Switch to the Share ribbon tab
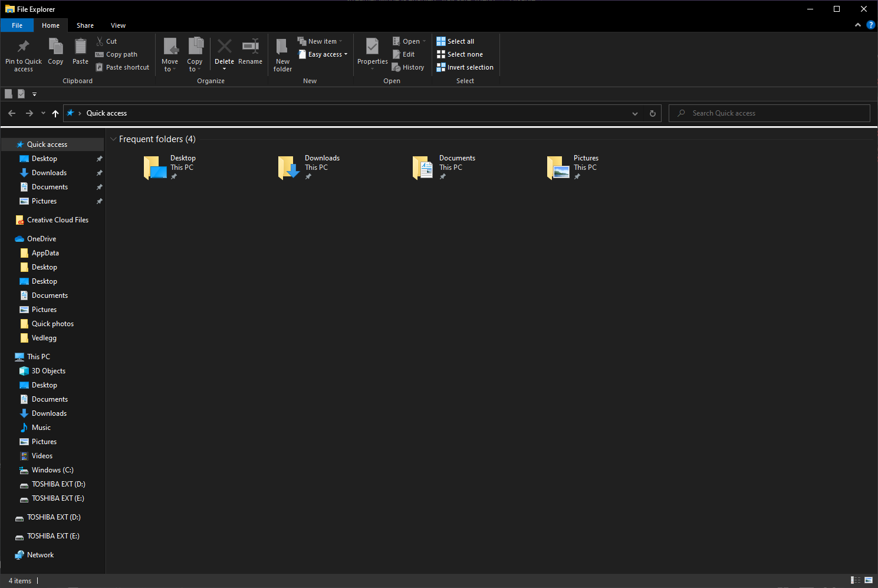This screenshot has height=588, width=878. [x=85, y=25]
